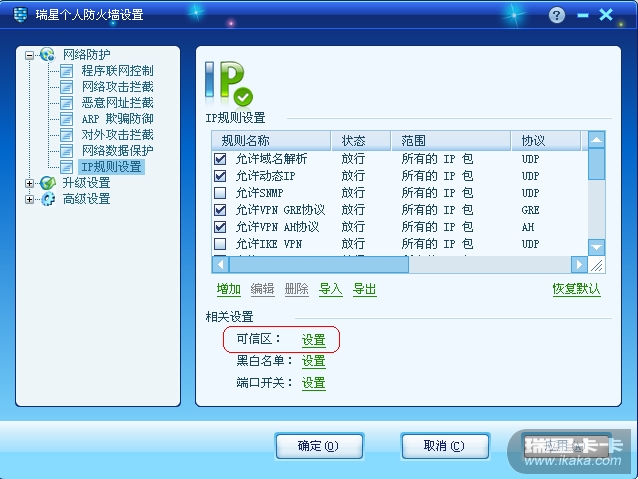Select the 允许IKE VPN rule name

(x=269, y=244)
